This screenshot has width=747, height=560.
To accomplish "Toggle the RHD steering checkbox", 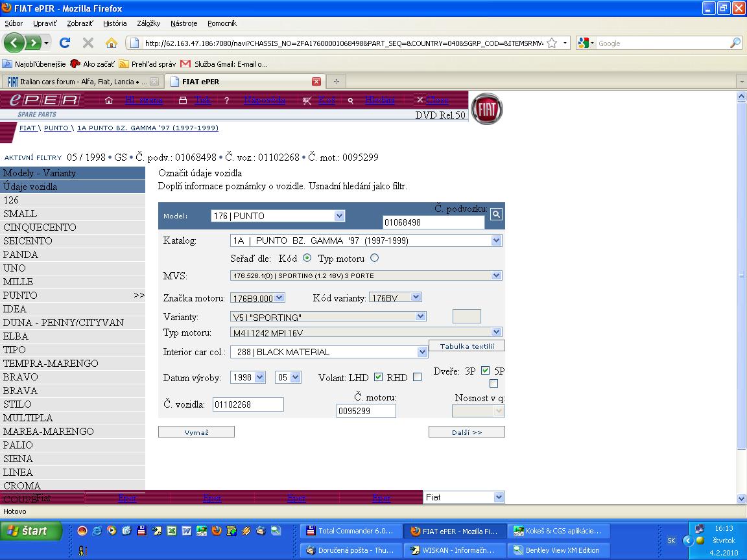I will 417,377.
